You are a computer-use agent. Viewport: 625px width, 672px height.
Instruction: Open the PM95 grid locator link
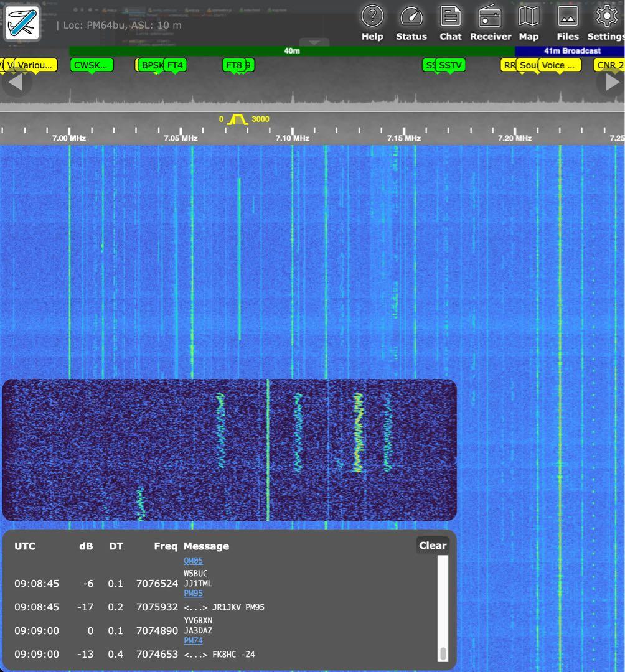pos(194,593)
